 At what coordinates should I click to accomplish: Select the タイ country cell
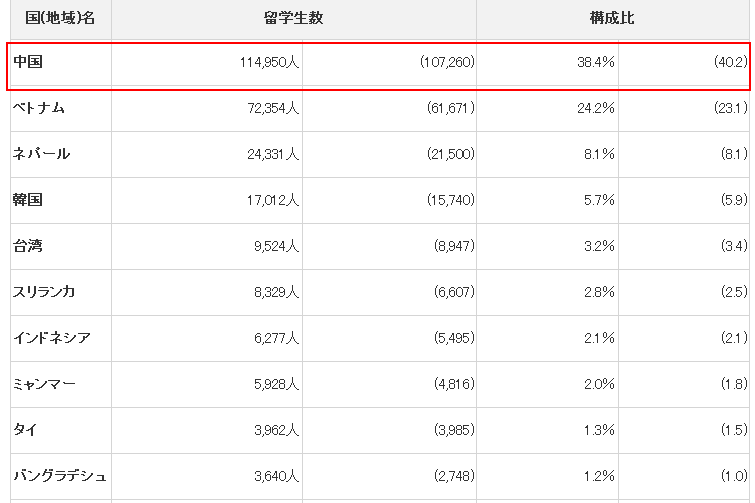tap(61, 430)
